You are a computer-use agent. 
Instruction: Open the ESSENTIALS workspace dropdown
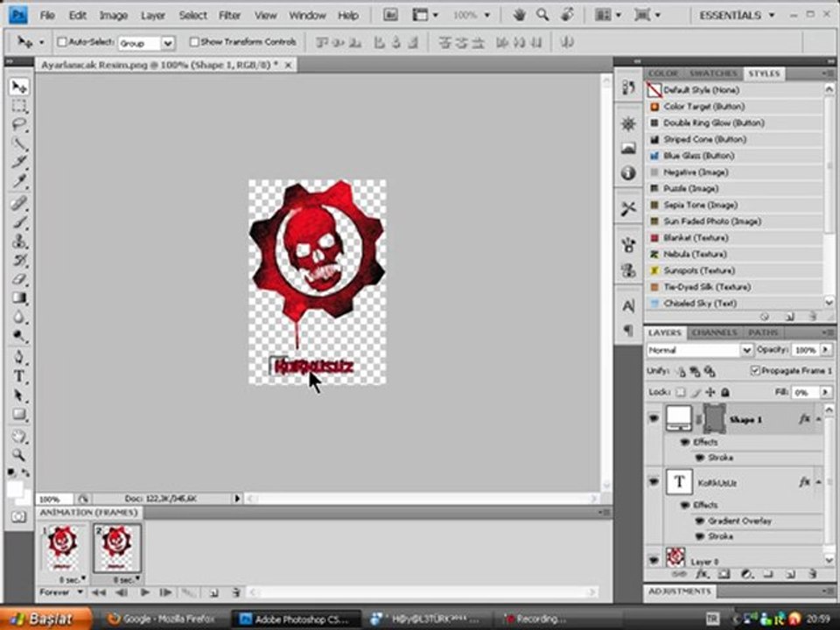pos(737,16)
